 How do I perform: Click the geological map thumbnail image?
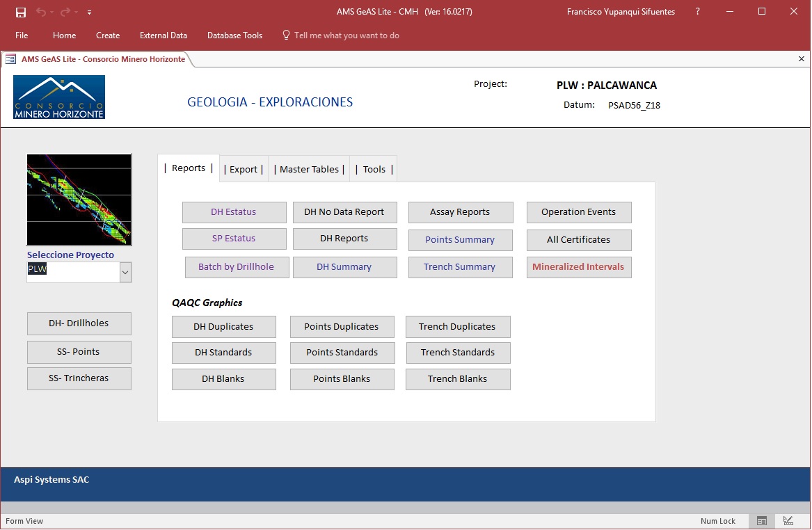79,200
